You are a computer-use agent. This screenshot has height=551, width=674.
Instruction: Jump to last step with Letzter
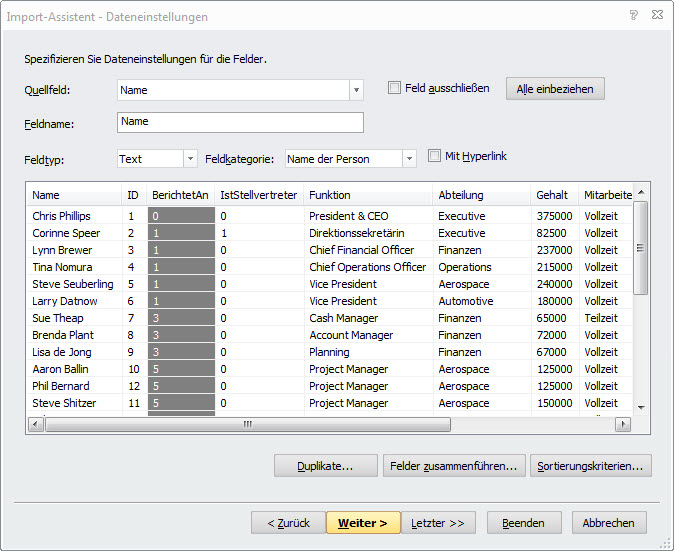pyautogui.click(x=438, y=523)
